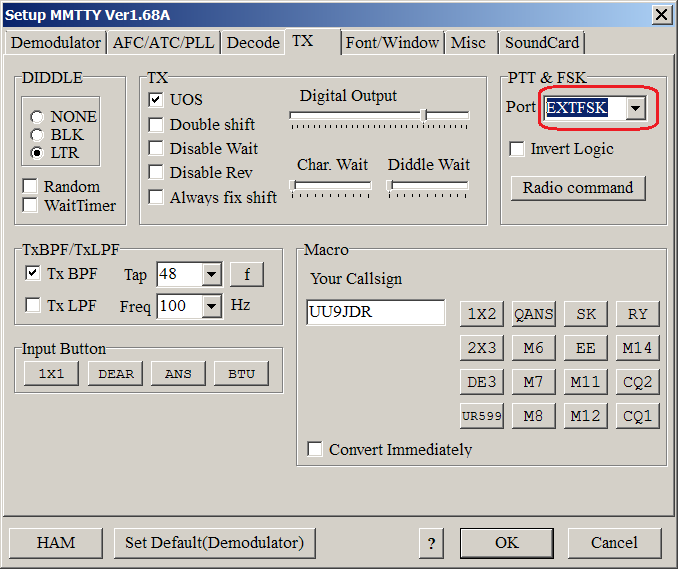
Task: Click the M7 macro button
Action: 534,382
